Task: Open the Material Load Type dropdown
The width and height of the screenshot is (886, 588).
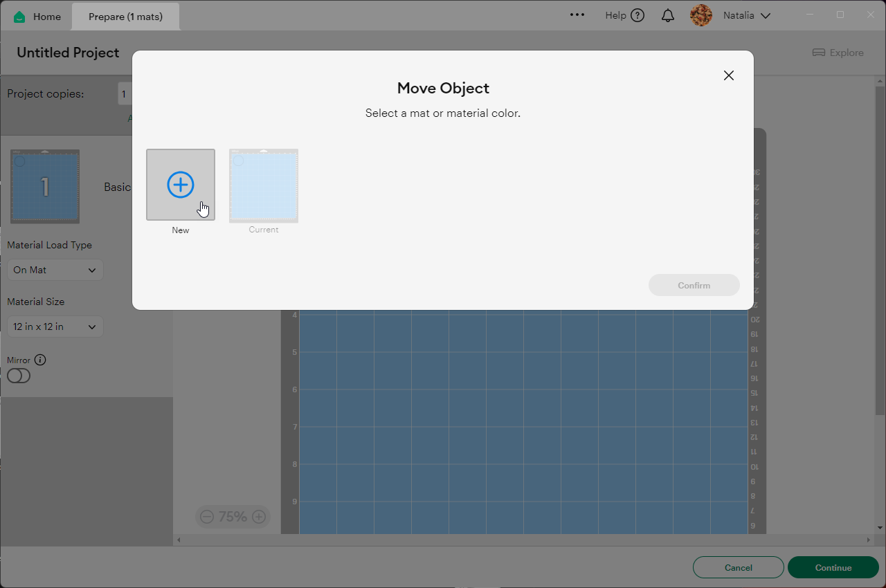Action: (55, 270)
